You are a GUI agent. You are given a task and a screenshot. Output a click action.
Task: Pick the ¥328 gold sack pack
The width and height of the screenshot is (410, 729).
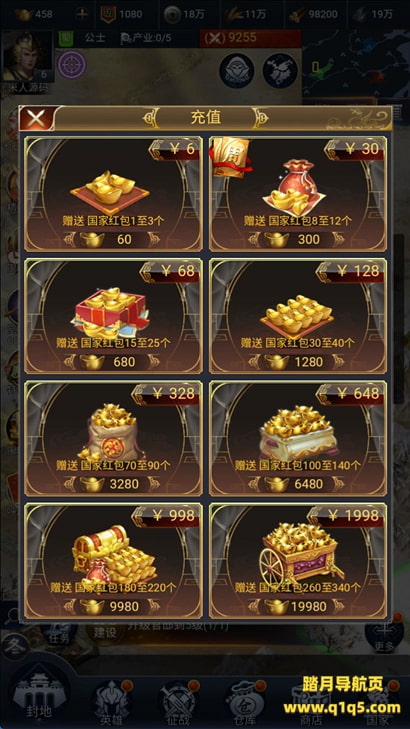pyautogui.click(x=113, y=438)
